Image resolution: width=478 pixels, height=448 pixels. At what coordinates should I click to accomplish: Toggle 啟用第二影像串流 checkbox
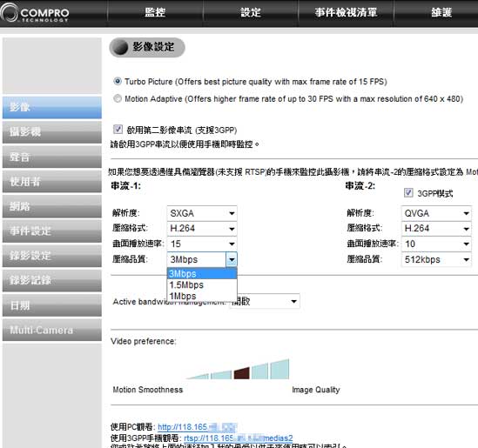(118, 130)
